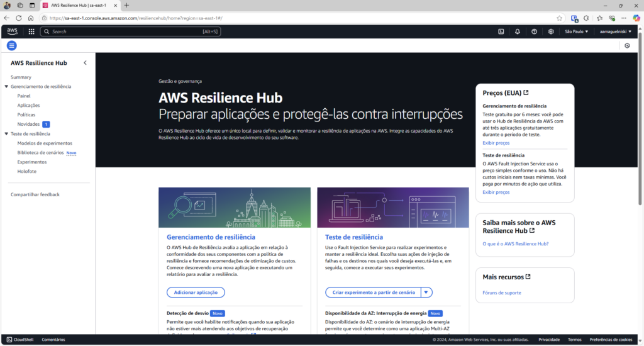Click Compartilhar feedback in sidebar
The height and width of the screenshot is (346, 644).
point(35,194)
